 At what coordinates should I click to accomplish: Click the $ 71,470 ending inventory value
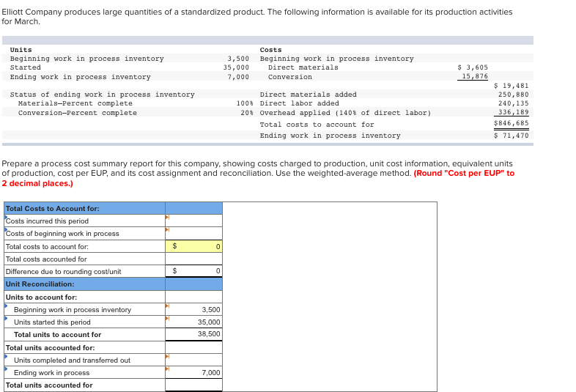(x=511, y=136)
